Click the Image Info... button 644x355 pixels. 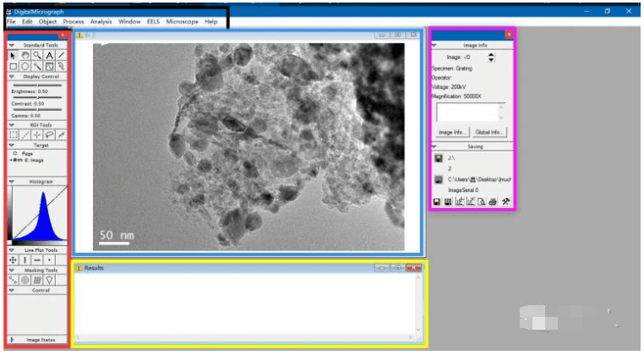coord(452,133)
